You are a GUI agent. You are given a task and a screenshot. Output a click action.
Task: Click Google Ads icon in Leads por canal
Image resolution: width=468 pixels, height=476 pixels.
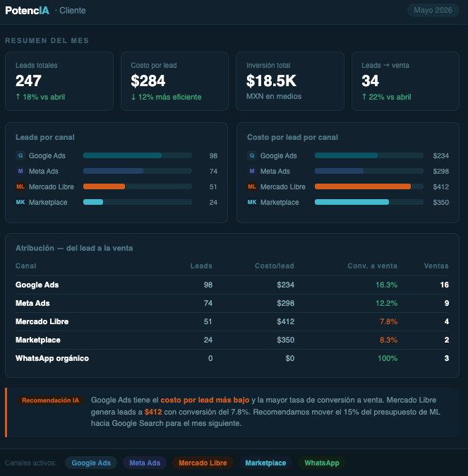20,155
